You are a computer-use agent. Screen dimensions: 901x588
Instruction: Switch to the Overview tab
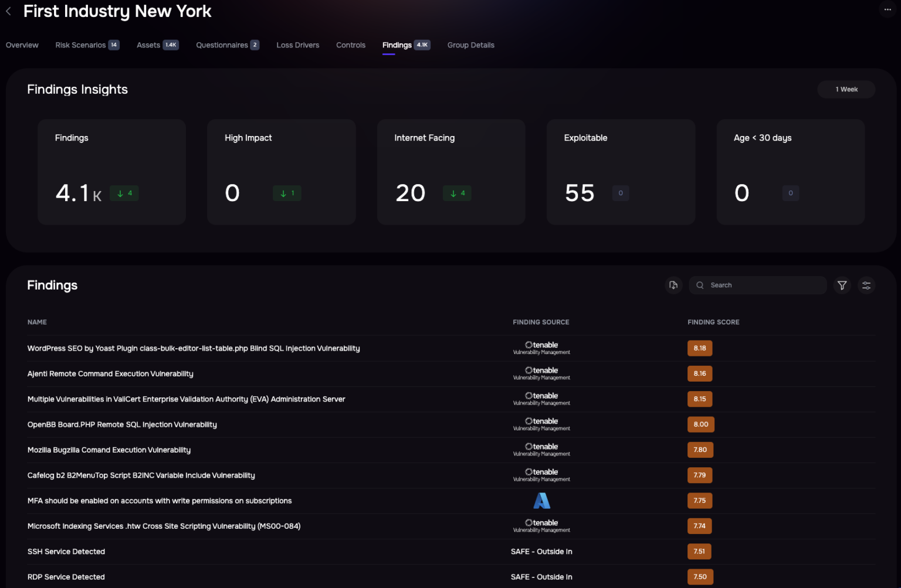(22, 45)
